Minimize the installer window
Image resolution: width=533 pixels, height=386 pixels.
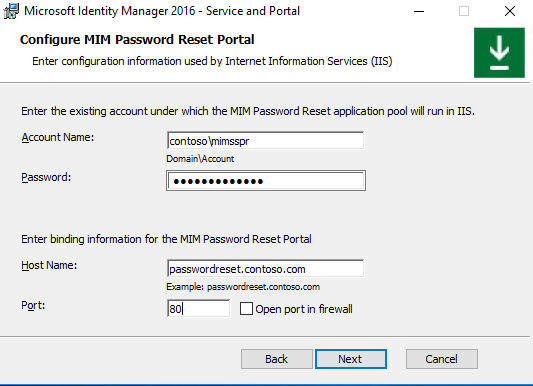tap(419, 11)
